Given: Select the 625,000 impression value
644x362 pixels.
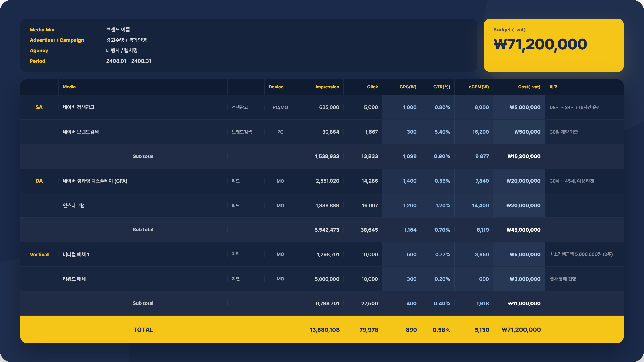Looking at the screenshot, I should point(329,107).
